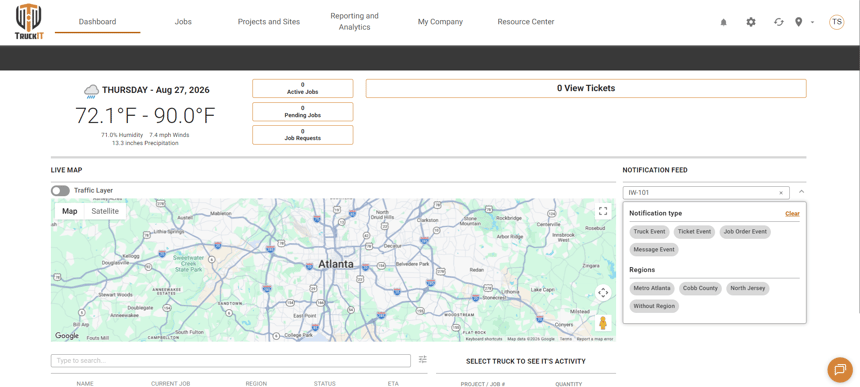Click the REGION column header
The width and height of the screenshot is (860, 387).
(256, 384)
